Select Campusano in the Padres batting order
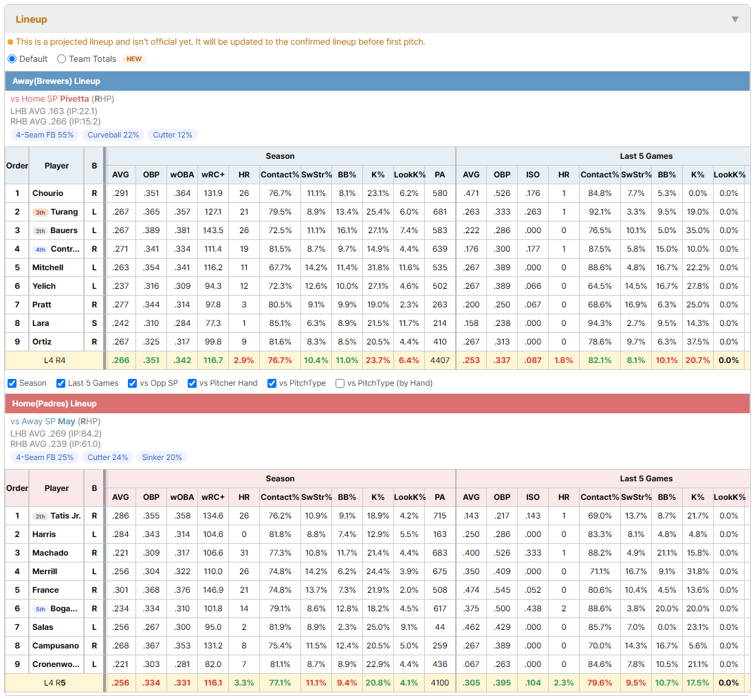This screenshot has width=755, height=700. click(56, 646)
